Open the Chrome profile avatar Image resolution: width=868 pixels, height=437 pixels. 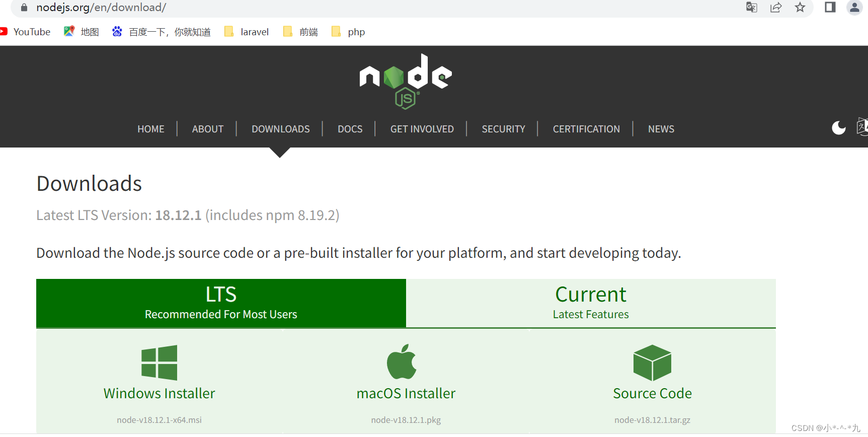point(854,7)
